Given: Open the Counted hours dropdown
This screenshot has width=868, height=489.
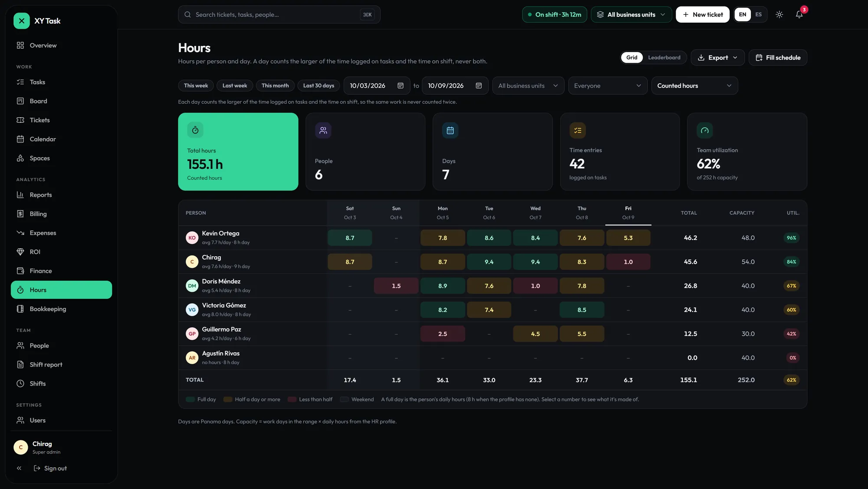Looking at the screenshot, I should click(x=694, y=86).
